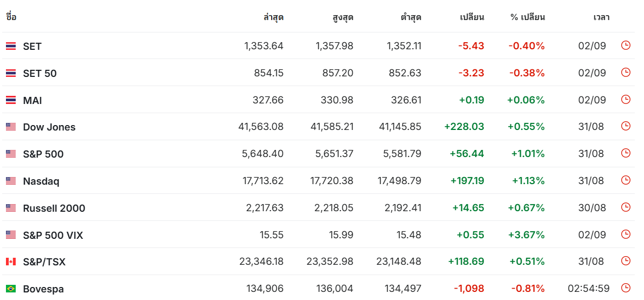Viewport: 644px width, 300px height.
Task: Sort by the ล่าสุด column header
Action: pyautogui.click(x=273, y=17)
